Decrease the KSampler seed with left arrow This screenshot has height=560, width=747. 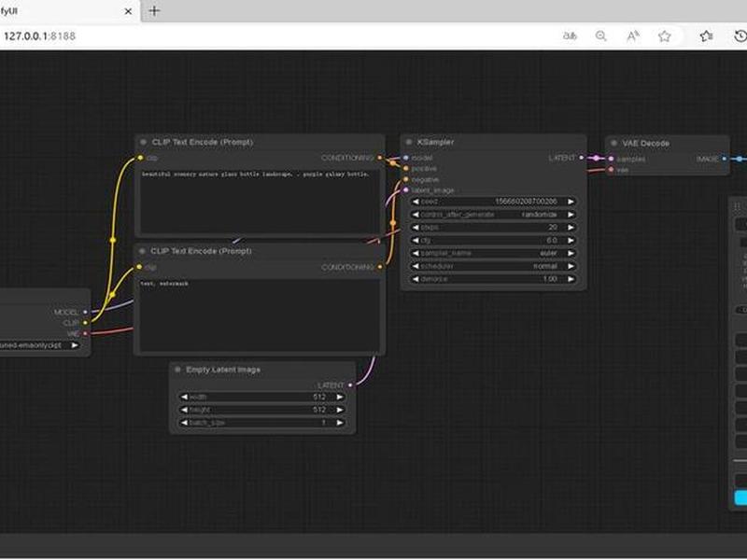point(416,202)
